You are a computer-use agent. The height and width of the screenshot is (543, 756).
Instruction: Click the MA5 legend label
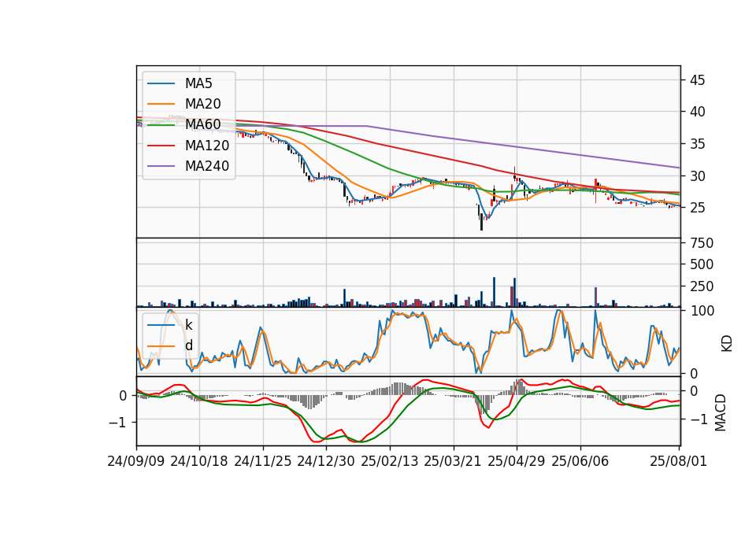point(198,83)
